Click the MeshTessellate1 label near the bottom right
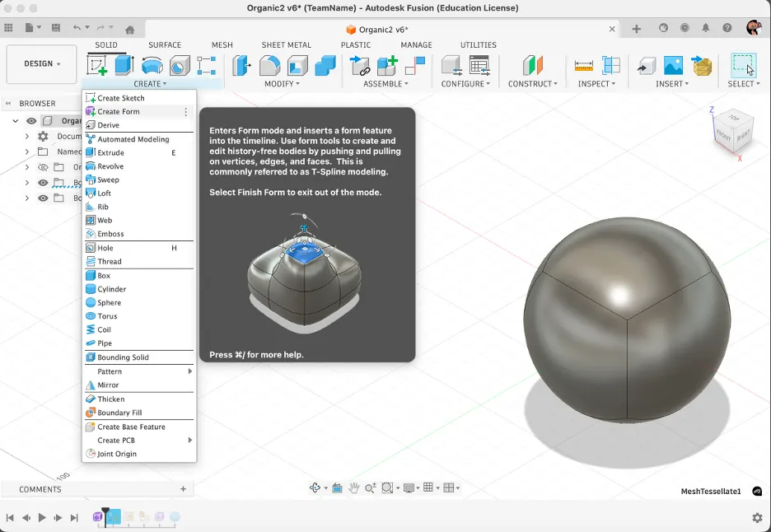Image resolution: width=771 pixels, height=532 pixels. 712,491
